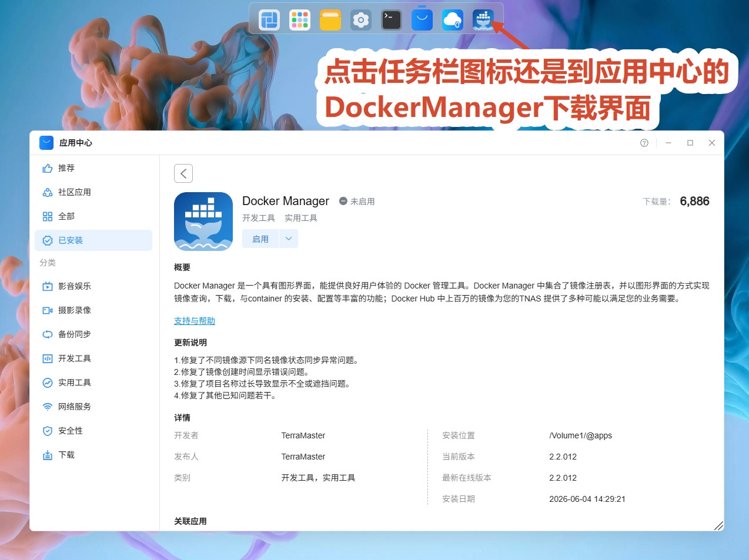Screen dimensions: 749x560
Task: Click the 影音娱乐 media icon
Action: pyautogui.click(x=48, y=287)
